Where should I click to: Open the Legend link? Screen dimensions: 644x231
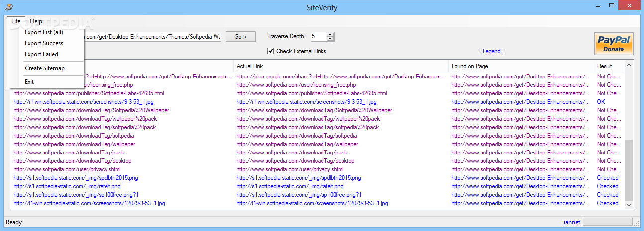click(492, 51)
